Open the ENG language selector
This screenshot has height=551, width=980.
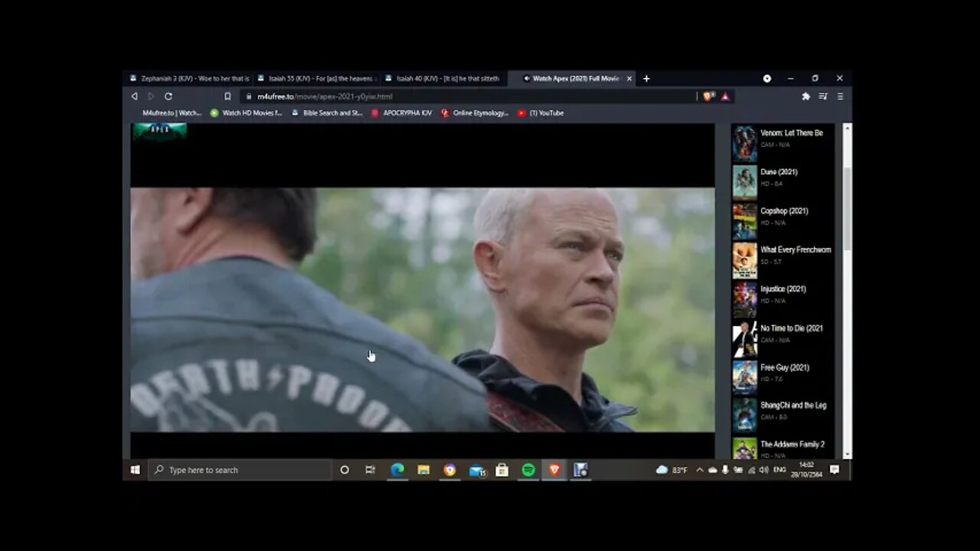[779, 470]
